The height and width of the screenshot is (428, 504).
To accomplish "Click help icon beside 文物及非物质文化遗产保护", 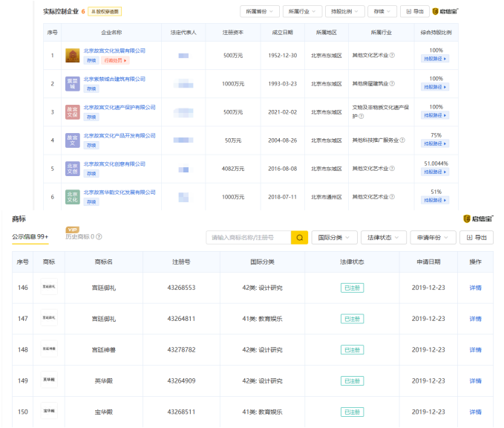I will coord(361,117).
